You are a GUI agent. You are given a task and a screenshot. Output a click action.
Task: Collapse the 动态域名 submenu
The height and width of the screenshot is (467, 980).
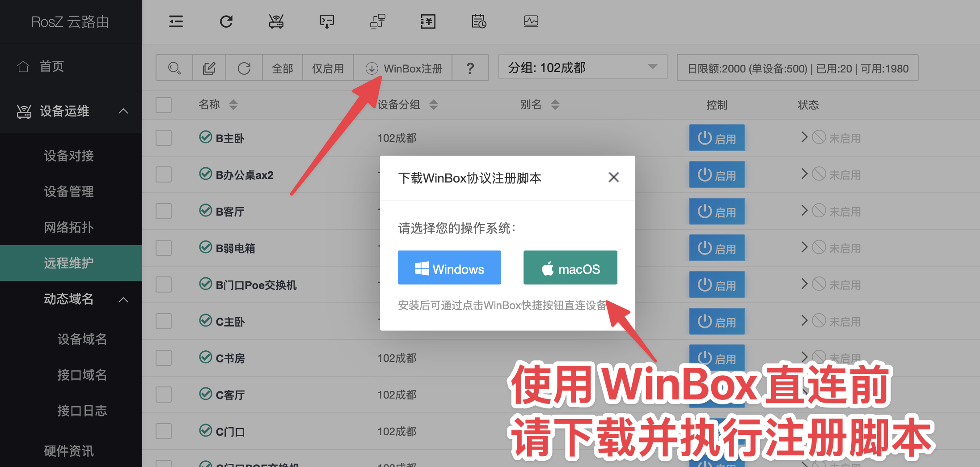pos(123,299)
